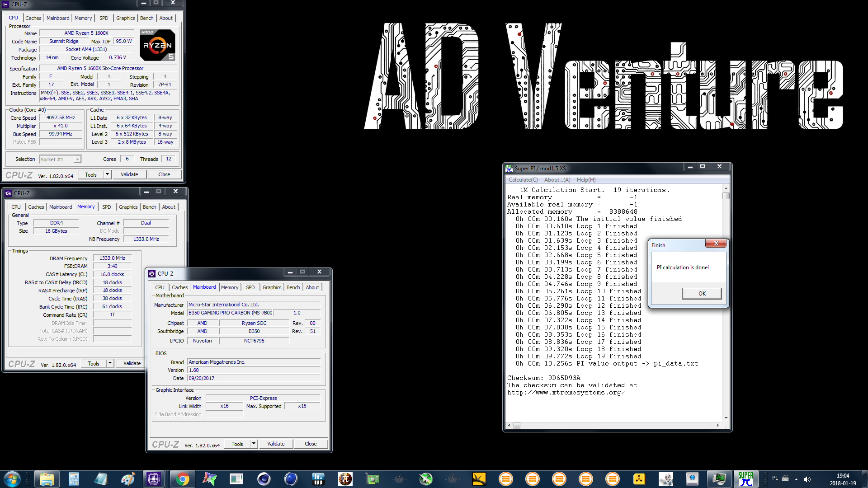Screen dimensions: 868x488
Task: Open the Socket #1 selection combo box
Action: click(60, 159)
